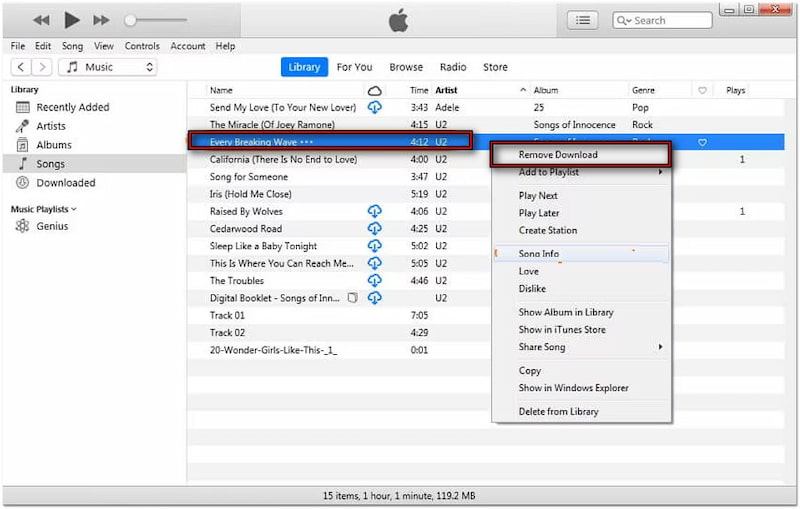This screenshot has width=800, height=509.
Task: Switch to the For You tab
Action: (355, 67)
